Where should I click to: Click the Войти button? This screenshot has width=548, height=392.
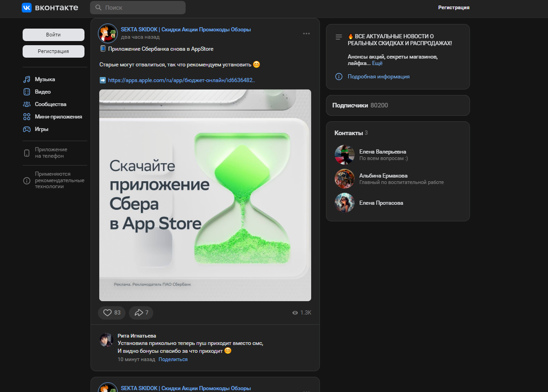click(54, 35)
